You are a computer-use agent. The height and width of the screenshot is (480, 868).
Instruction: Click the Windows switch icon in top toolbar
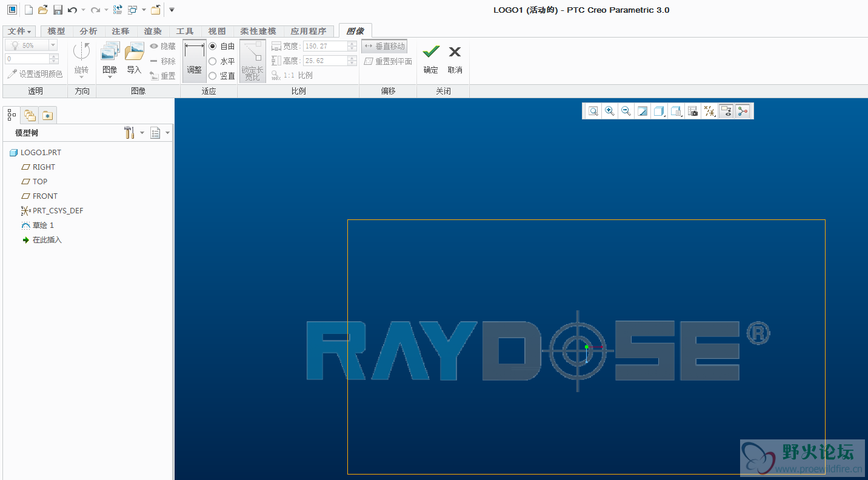pos(133,10)
